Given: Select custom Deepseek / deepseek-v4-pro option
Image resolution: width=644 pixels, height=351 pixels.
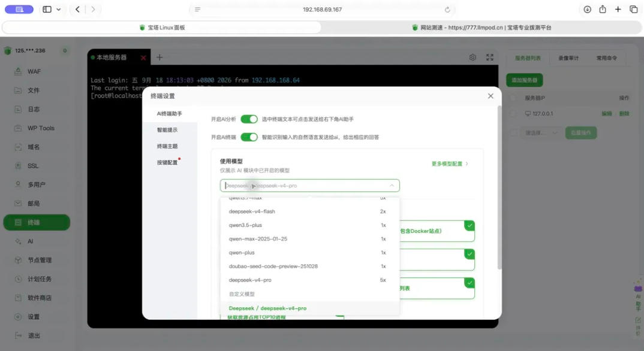Looking at the screenshot, I should (x=309, y=308).
